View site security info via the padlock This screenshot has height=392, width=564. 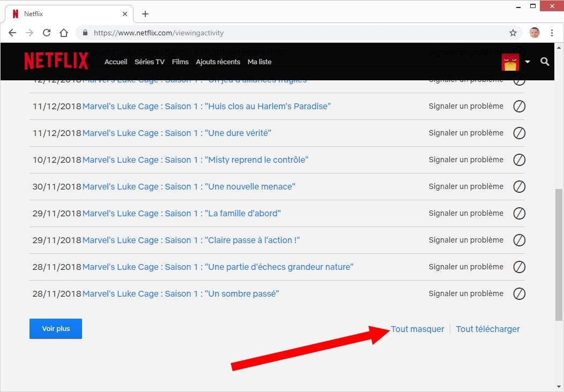85,33
